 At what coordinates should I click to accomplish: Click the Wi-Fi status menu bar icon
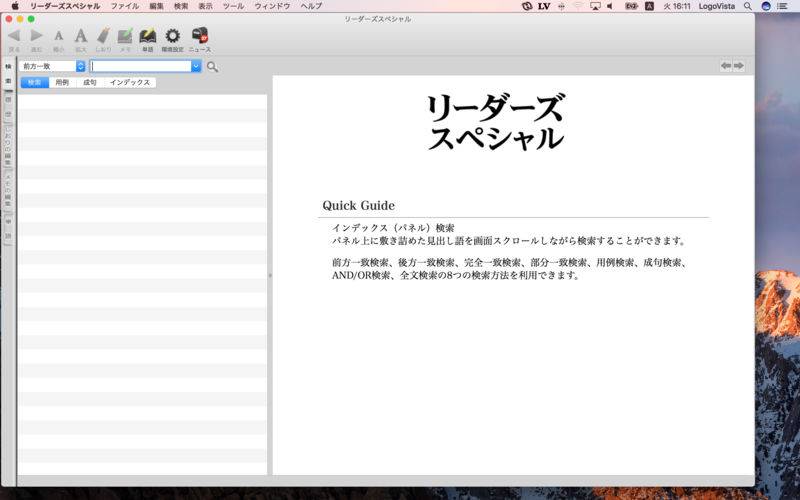[x=578, y=6]
